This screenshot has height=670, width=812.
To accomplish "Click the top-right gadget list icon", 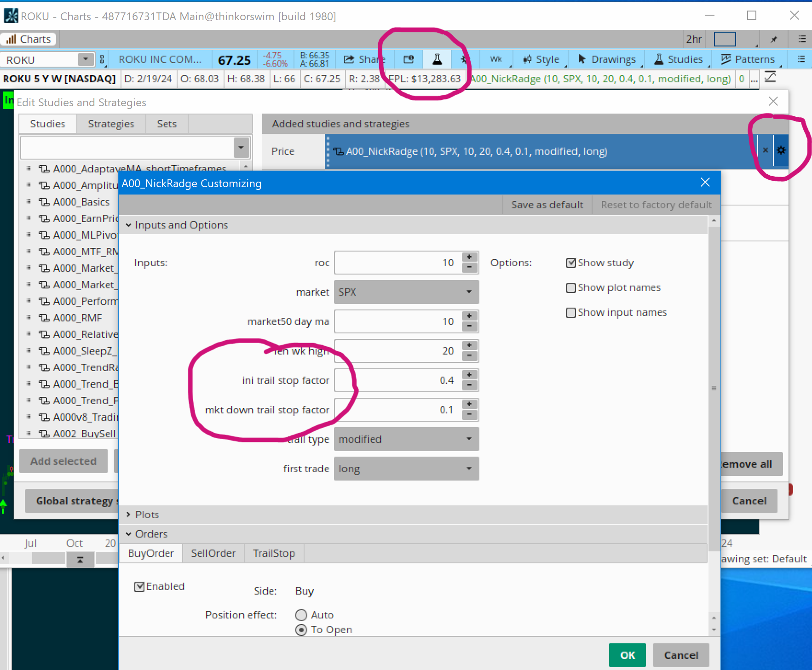I will (802, 39).
